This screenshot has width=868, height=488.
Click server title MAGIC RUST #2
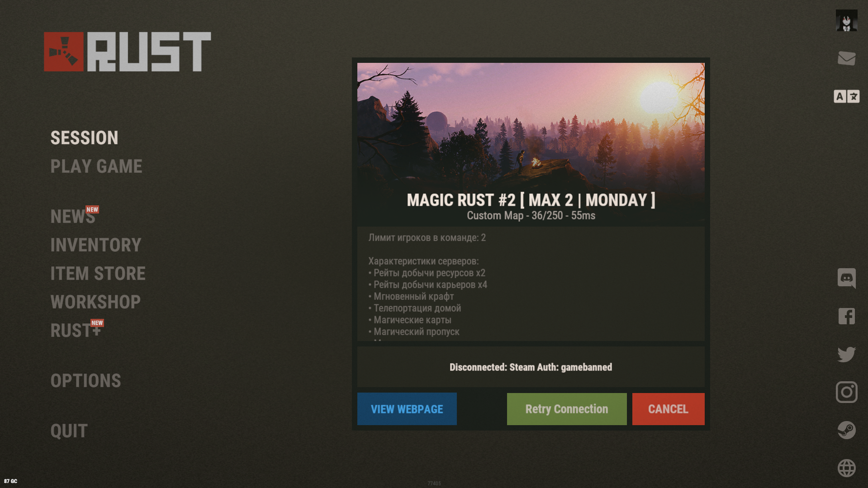click(531, 200)
